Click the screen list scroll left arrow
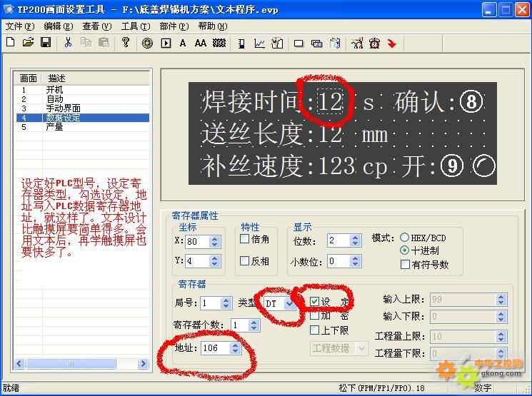532x396 pixels. [19, 363]
